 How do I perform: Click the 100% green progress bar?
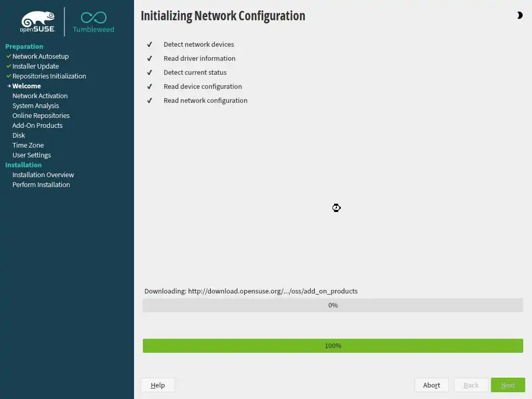(333, 345)
